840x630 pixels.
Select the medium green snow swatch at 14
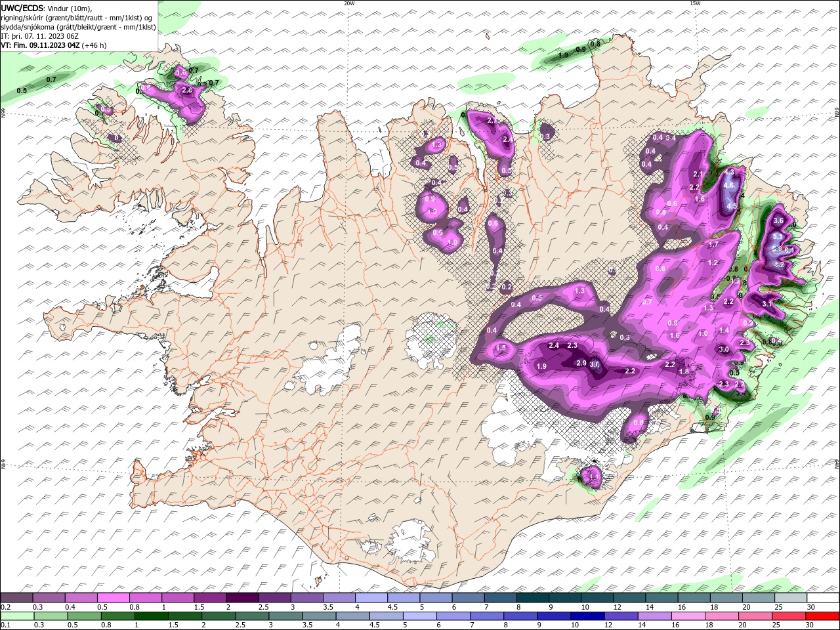661,598
